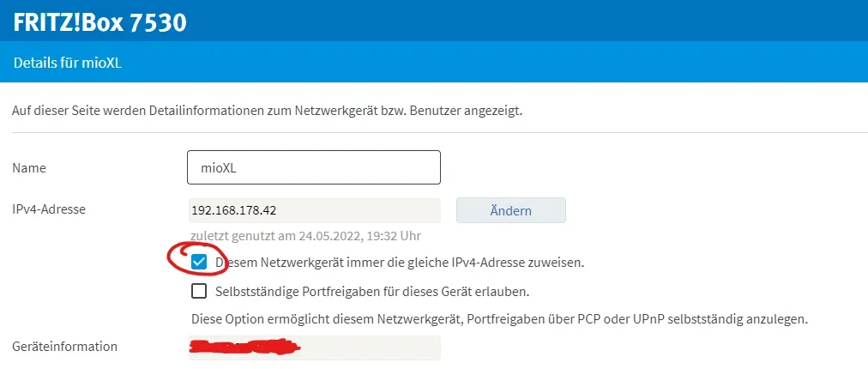The image size is (868, 369).
Task: Click the FRITZ!Box 7530 title
Action: click(x=99, y=22)
